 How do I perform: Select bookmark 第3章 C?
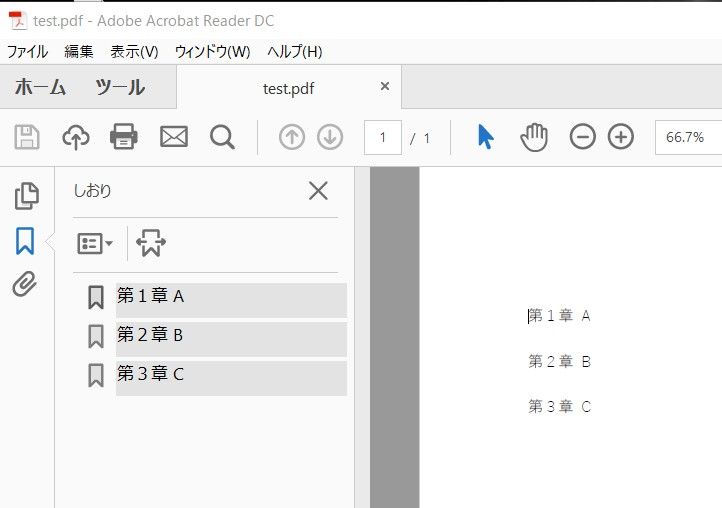pos(231,378)
